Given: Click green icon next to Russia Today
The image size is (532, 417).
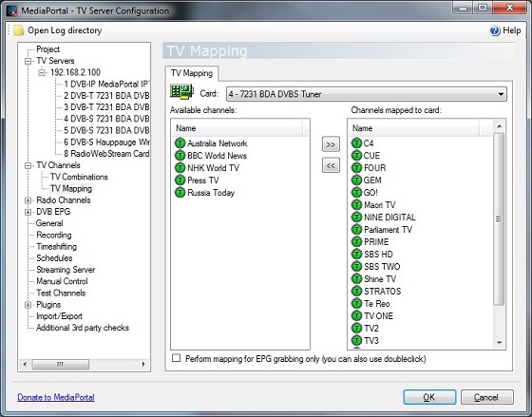Looking at the screenshot, I should (180, 193).
